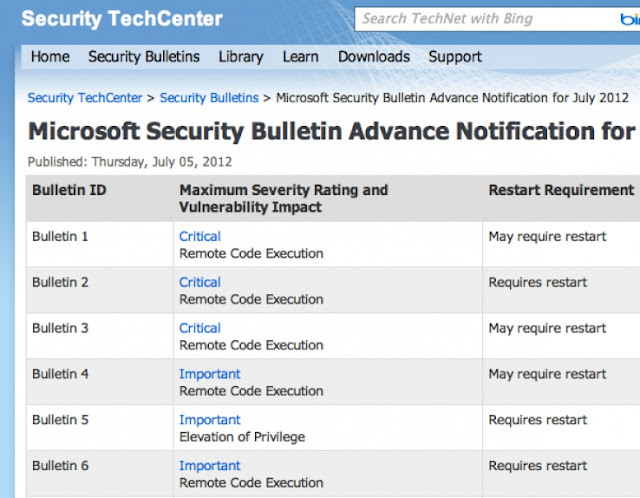Open the Critical link for Bulletin 3
Viewport: 640px width, 498px height.
pyautogui.click(x=200, y=328)
